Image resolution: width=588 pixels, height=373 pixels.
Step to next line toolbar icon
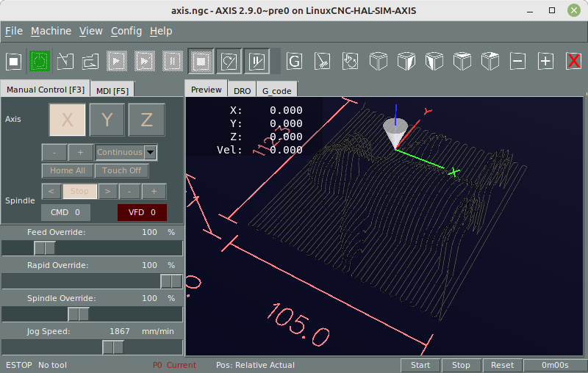point(145,61)
